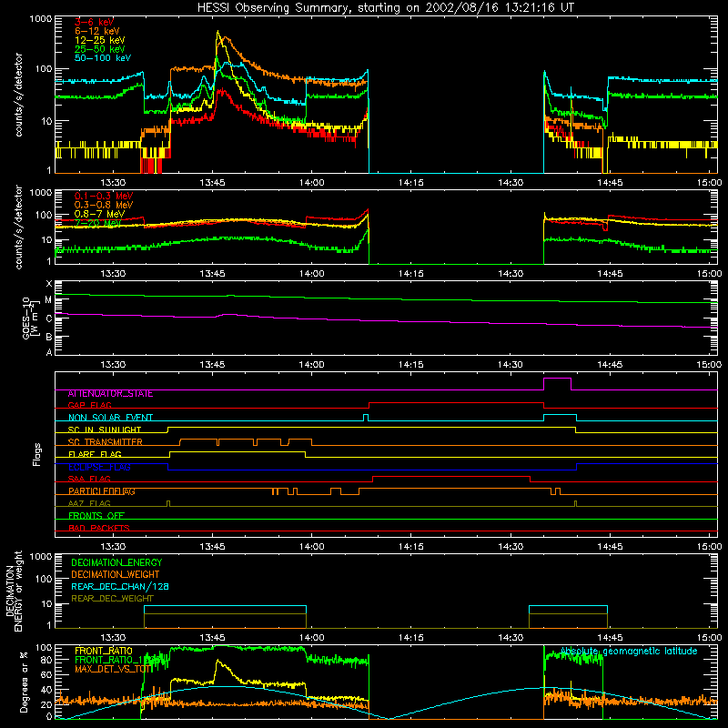Image resolution: width=728 pixels, height=728 pixels.
Task: Select the orange '6-12 keV' legend label
Action: pos(97,31)
